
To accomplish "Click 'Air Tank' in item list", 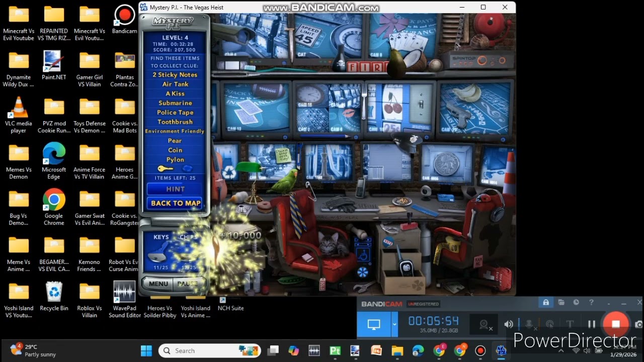I will click(175, 84).
